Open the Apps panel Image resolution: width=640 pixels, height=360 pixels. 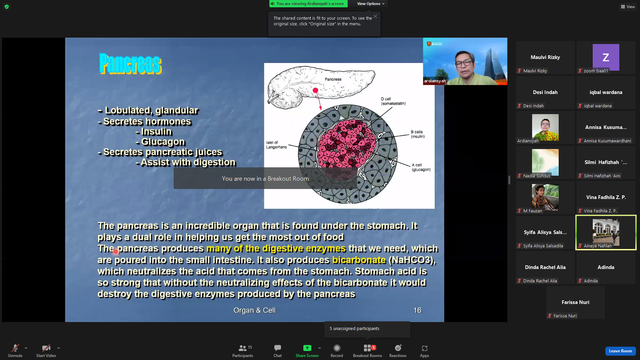pos(424,350)
